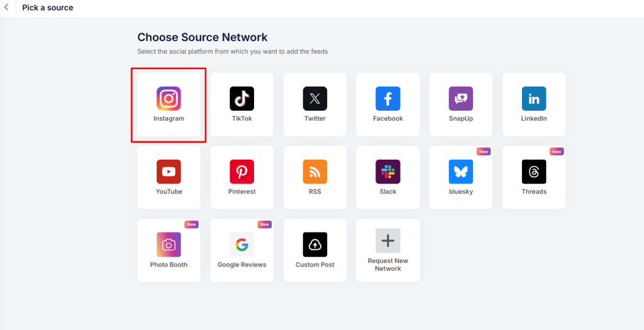Viewport: 644px width, 330px height.
Task: Click the 'Select the social platform' subtitle text
Action: [233, 52]
